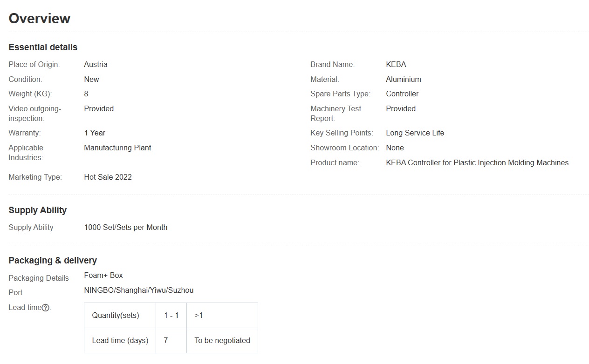589x364 pixels.
Task: Click the Hot Sale 2022 marketing type
Action: pyautogui.click(x=108, y=177)
